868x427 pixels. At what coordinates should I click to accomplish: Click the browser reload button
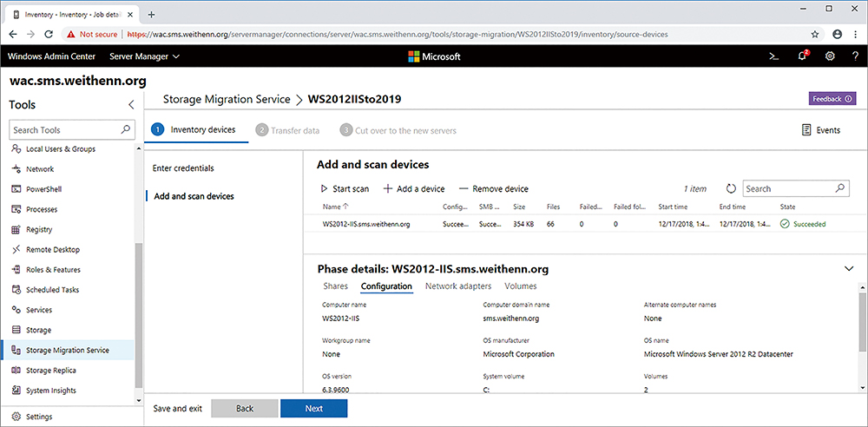[x=48, y=34]
